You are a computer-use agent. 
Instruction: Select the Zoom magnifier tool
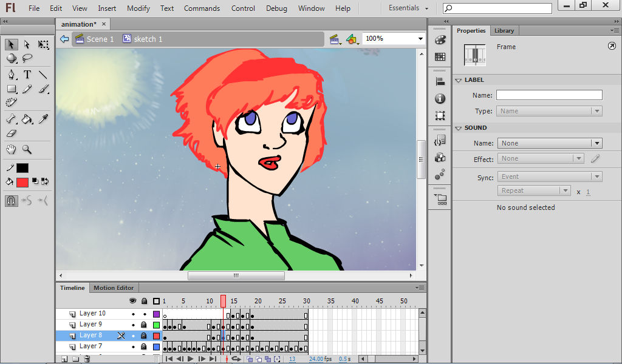pos(27,149)
